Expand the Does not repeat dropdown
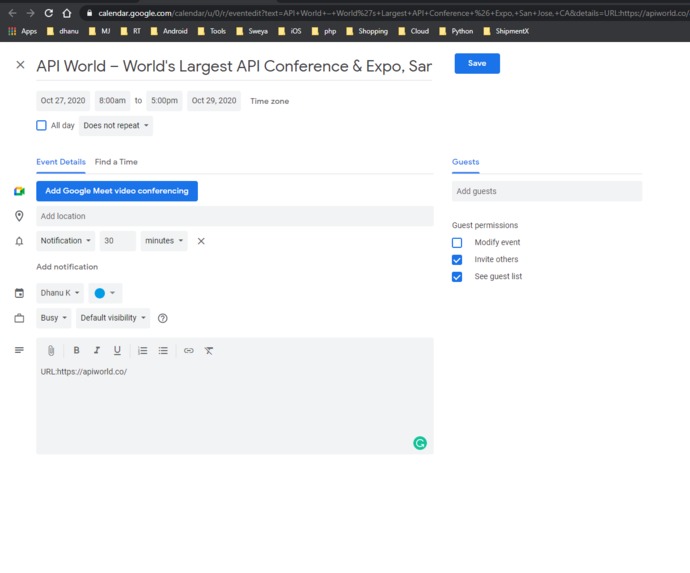 tap(116, 125)
